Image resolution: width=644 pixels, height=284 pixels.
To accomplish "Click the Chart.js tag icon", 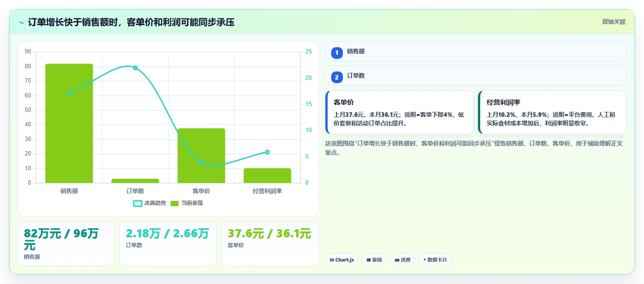I will (x=332, y=260).
